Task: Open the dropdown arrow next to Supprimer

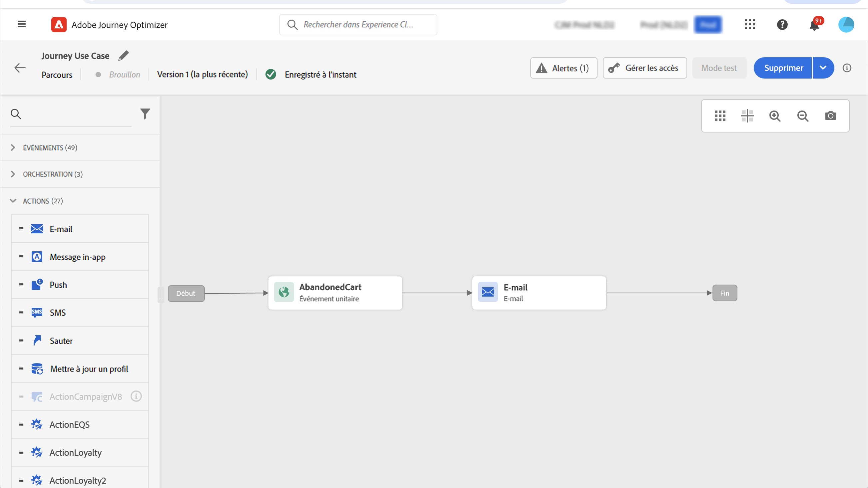Action: pyautogui.click(x=823, y=68)
